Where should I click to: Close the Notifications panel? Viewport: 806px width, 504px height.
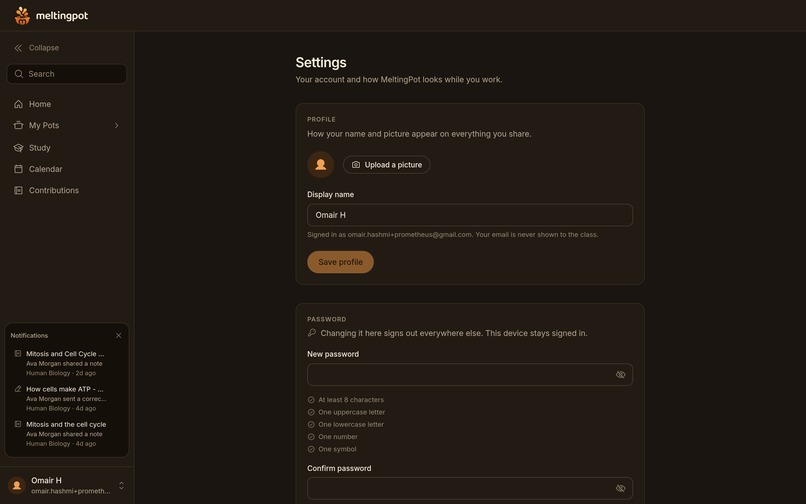point(119,335)
